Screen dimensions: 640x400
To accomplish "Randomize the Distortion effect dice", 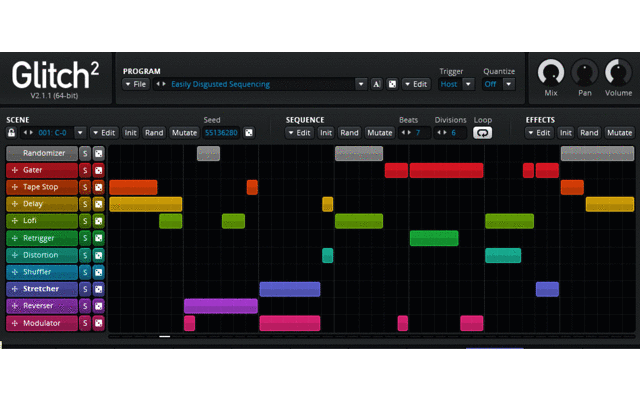I will [98, 255].
